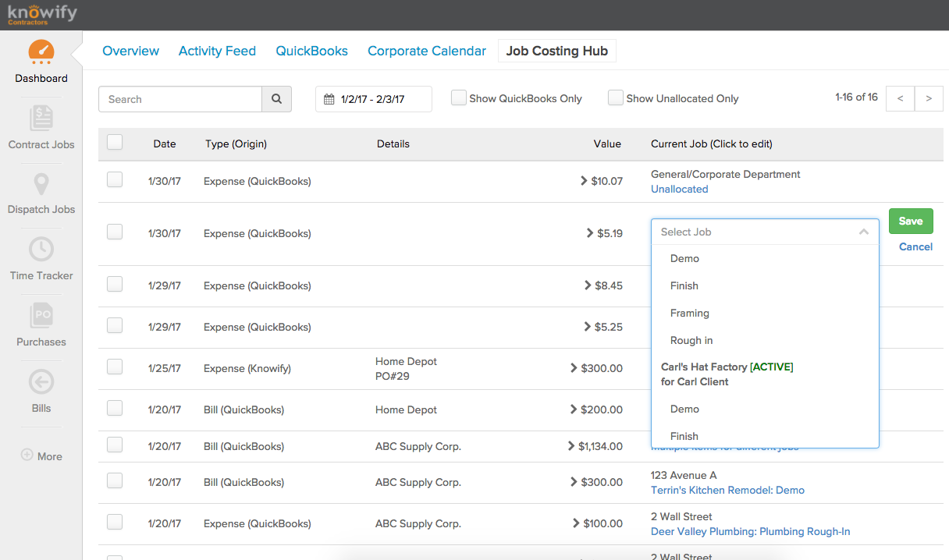Select the $5.25 expense row checkbox
Image resolution: width=949 pixels, height=560 pixels.
click(115, 325)
